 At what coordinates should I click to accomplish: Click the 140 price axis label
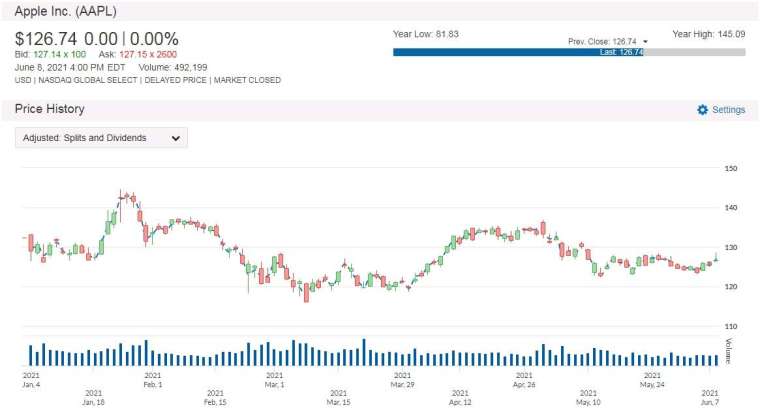coord(731,208)
